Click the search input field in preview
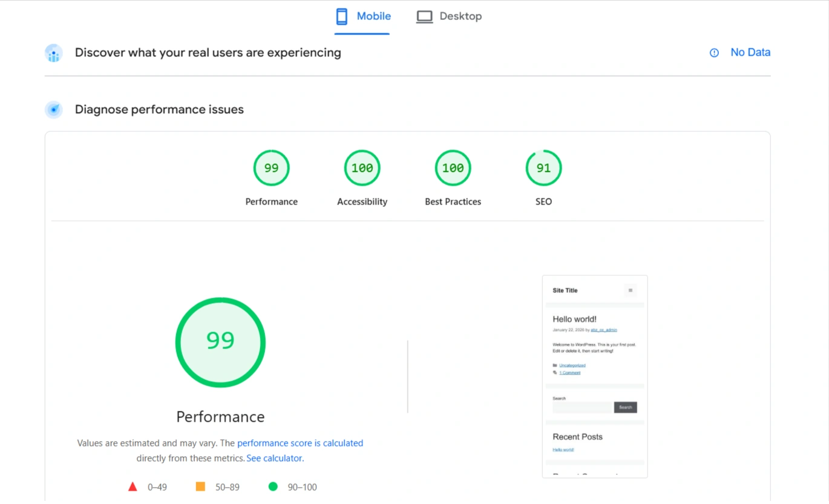Screen dimensions: 829x504 pos(583,407)
